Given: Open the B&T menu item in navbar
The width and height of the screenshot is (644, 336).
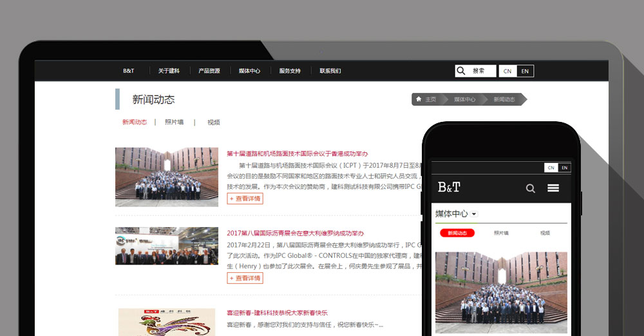Looking at the screenshot, I should coord(129,71).
